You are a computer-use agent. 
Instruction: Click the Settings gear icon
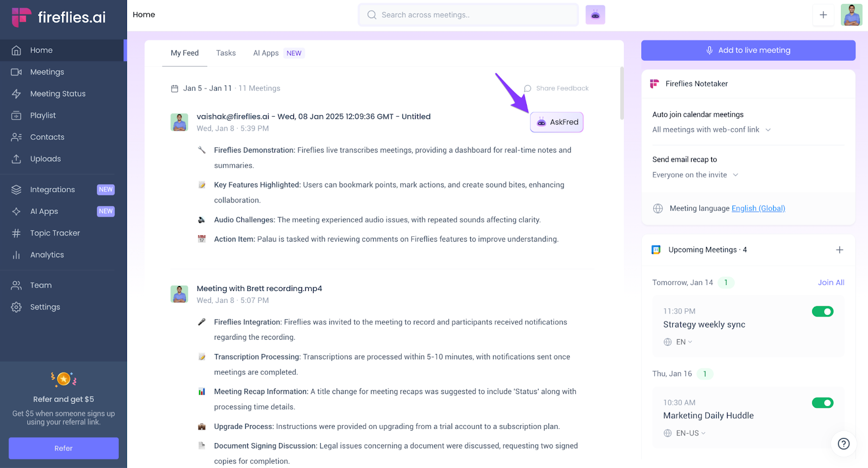point(16,307)
